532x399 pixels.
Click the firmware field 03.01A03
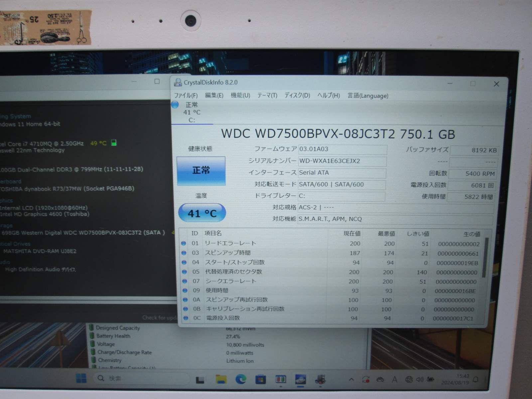pyautogui.click(x=342, y=149)
